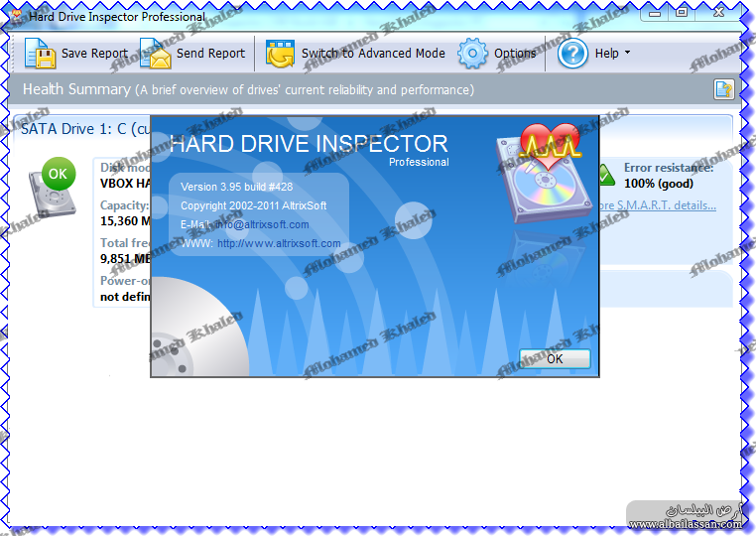
Task: Click the "100% (good)" error resistance value
Action: [x=659, y=184]
